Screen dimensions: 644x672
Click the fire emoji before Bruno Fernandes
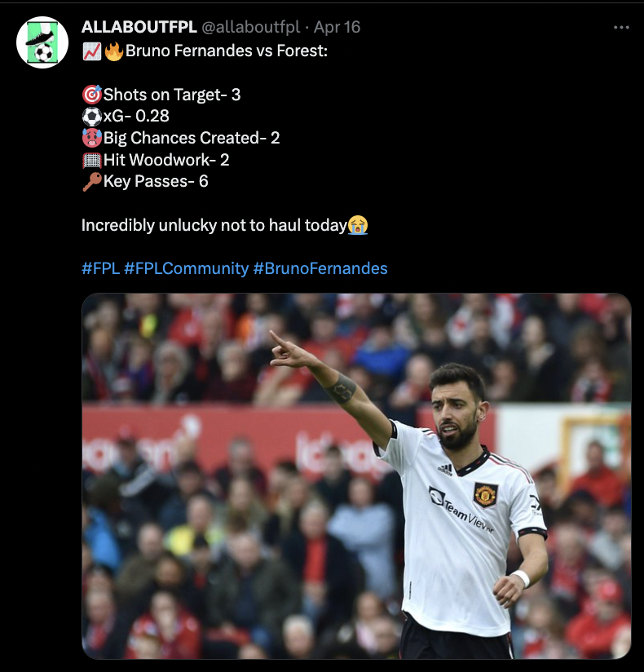click(113, 52)
